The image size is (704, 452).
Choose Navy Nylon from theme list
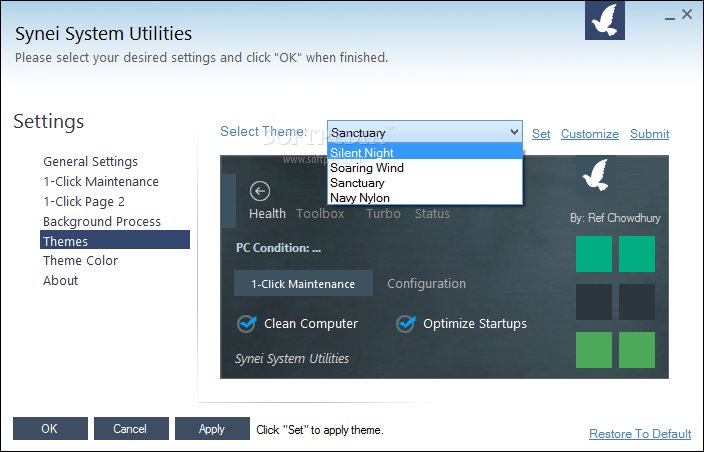coord(425,198)
